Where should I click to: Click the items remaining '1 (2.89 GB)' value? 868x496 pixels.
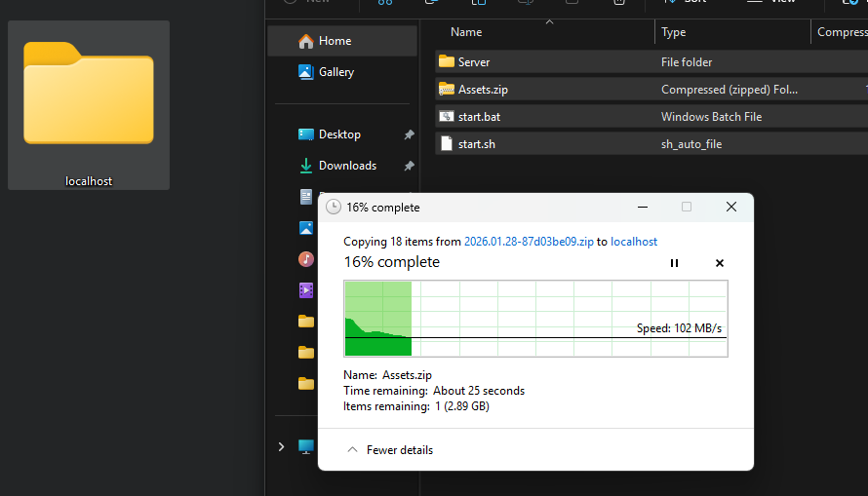462,406
